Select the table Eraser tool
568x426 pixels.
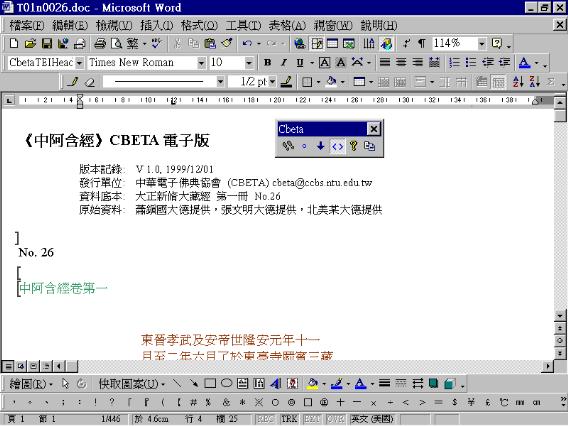click(x=89, y=82)
